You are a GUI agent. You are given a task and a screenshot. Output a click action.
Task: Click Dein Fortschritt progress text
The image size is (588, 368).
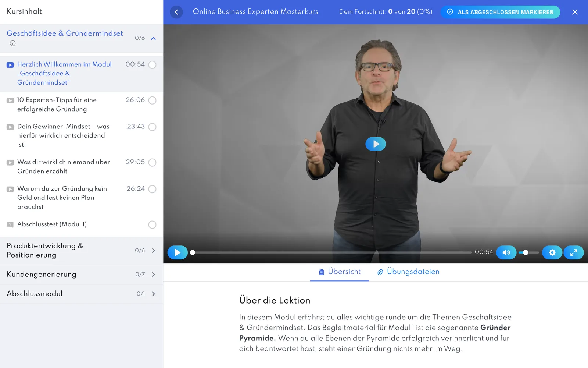pos(386,12)
